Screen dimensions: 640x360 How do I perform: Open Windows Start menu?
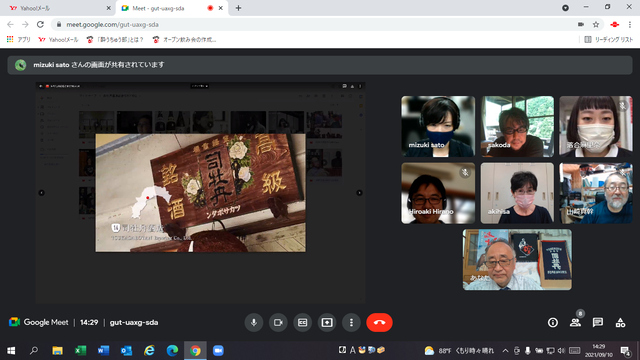click(11, 351)
